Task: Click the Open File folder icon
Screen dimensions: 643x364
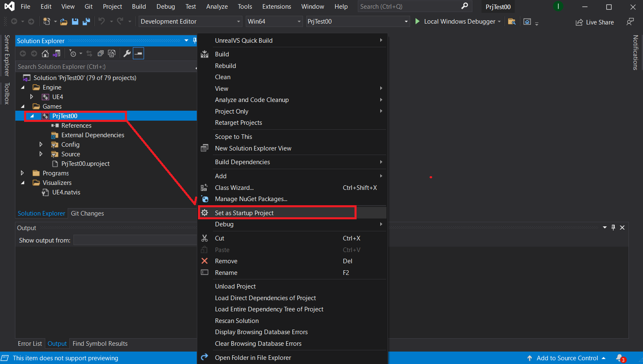Action: point(64,22)
